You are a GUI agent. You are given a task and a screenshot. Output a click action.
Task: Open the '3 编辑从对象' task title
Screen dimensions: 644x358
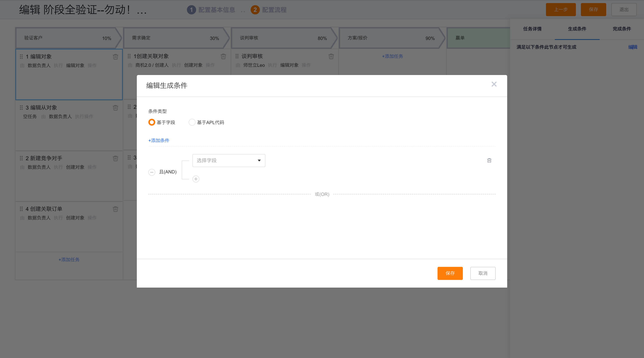(41, 108)
